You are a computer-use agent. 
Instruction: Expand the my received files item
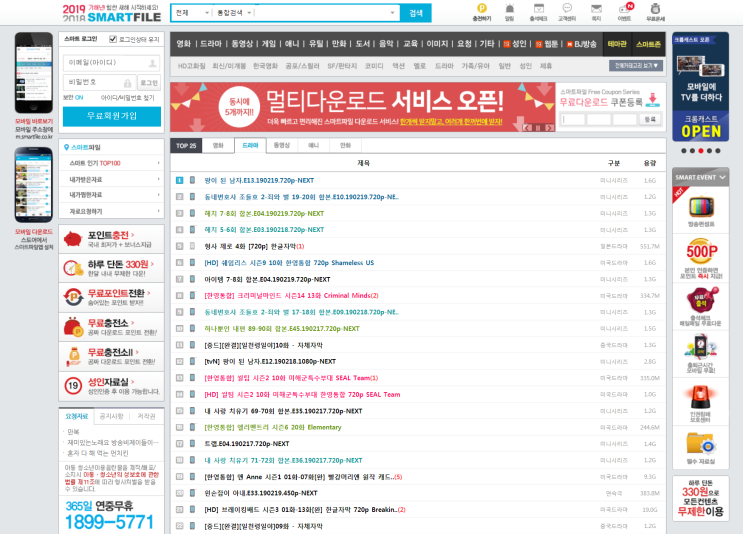pyautogui.click(x=112, y=180)
